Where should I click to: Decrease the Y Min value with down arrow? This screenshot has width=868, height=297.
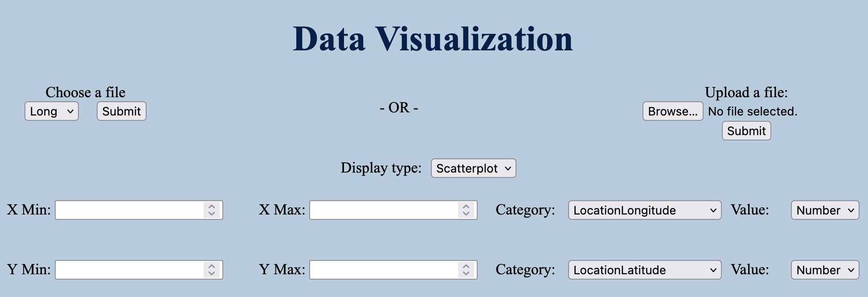click(212, 274)
